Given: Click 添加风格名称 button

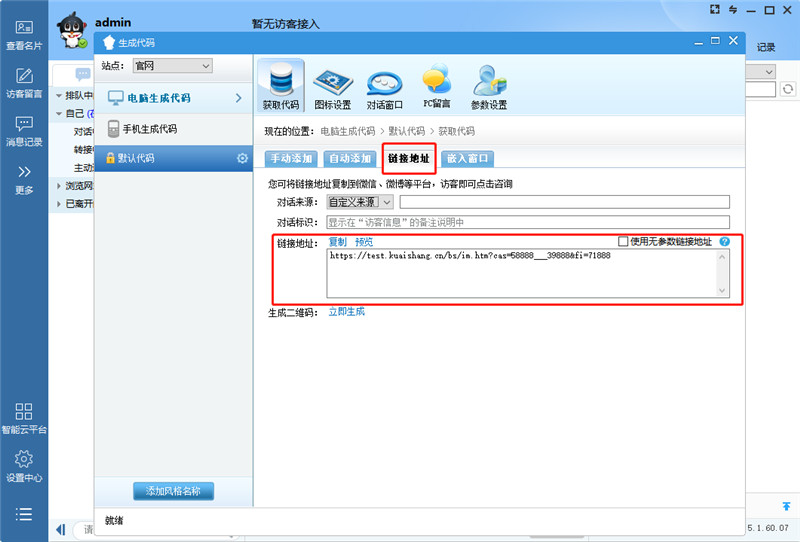Looking at the screenshot, I should [173, 491].
